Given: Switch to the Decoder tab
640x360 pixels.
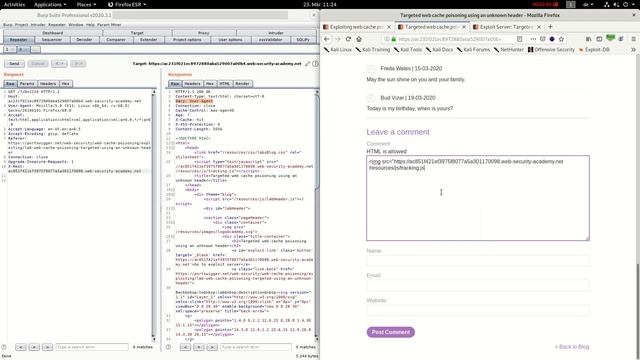Looking at the screenshot, I should (x=84, y=40).
